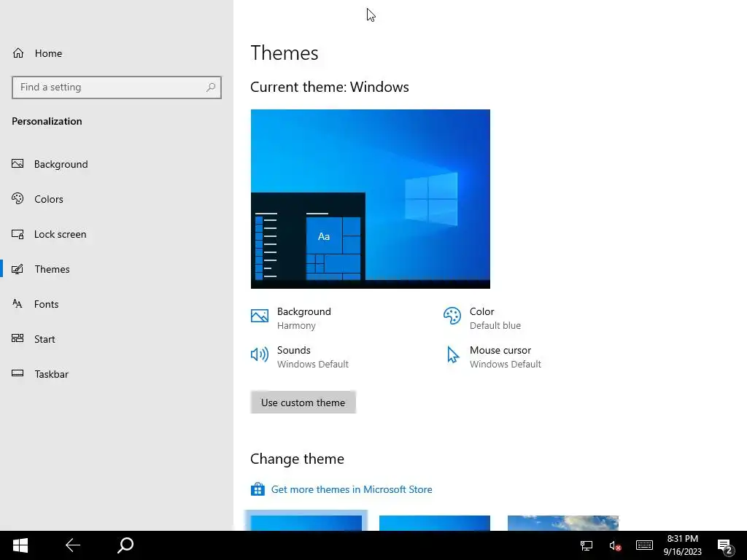Viewport: 747px width, 560px height.
Task: Click the Sounds Windows Default setting
Action: point(300,357)
